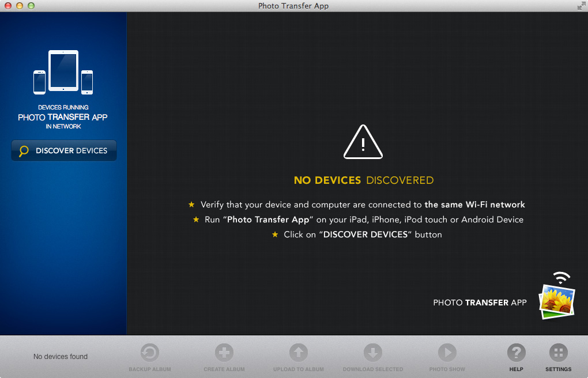Click the "NO DEVICES DISCOVERED" heading
Screen dimensions: 588x378
[363, 180]
